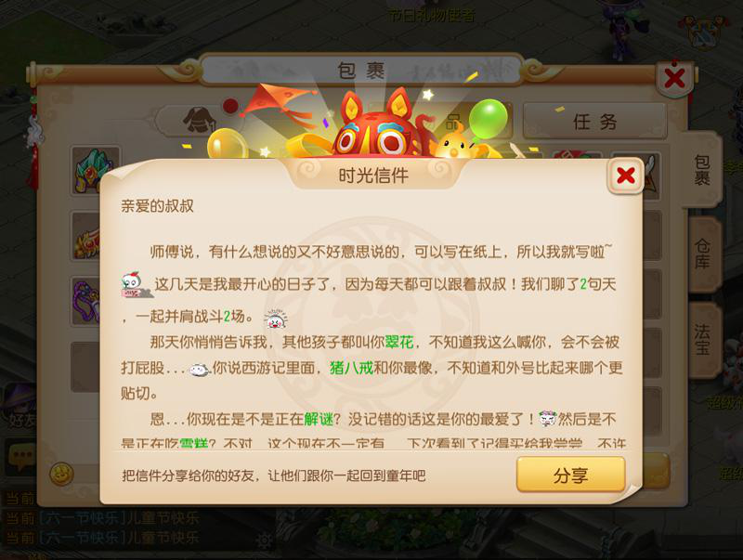Tap the red lion head mascot
The width and height of the screenshot is (743, 560).
[x=378, y=125]
